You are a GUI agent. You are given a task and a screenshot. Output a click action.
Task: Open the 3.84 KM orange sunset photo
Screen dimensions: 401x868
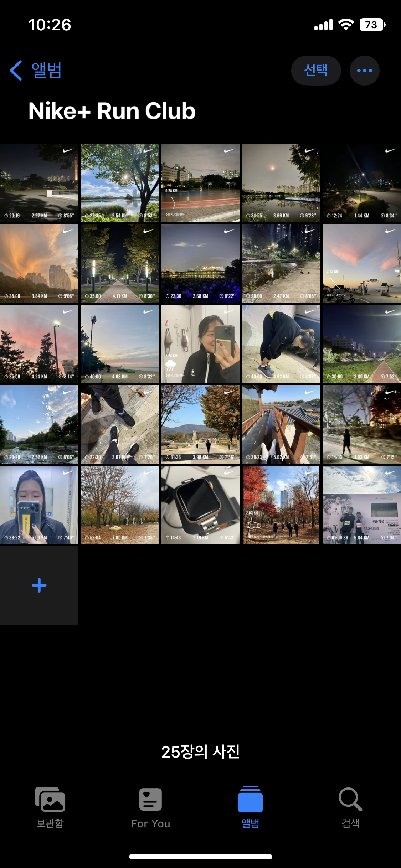click(x=39, y=263)
